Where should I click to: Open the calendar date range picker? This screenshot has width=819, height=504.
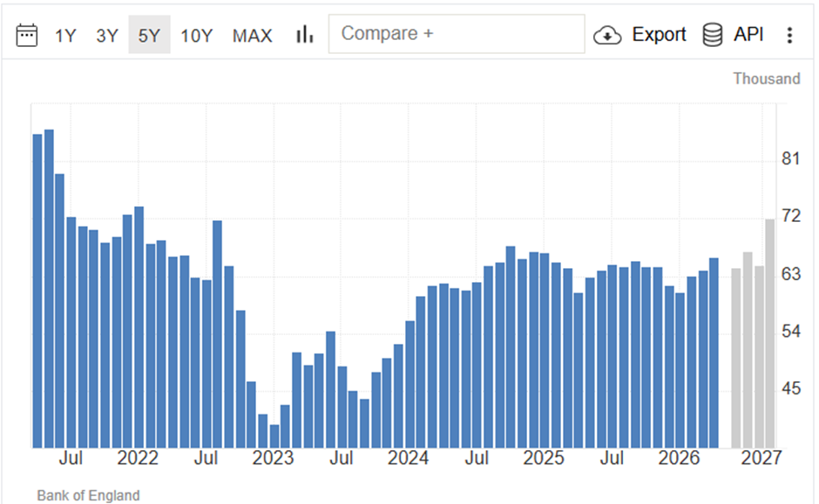tap(27, 35)
